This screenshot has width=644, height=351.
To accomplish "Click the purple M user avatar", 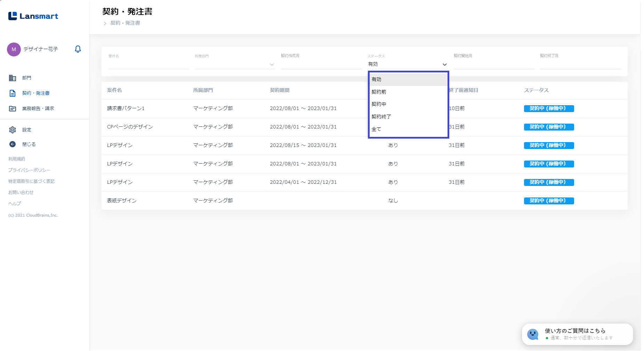I will tap(14, 49).
